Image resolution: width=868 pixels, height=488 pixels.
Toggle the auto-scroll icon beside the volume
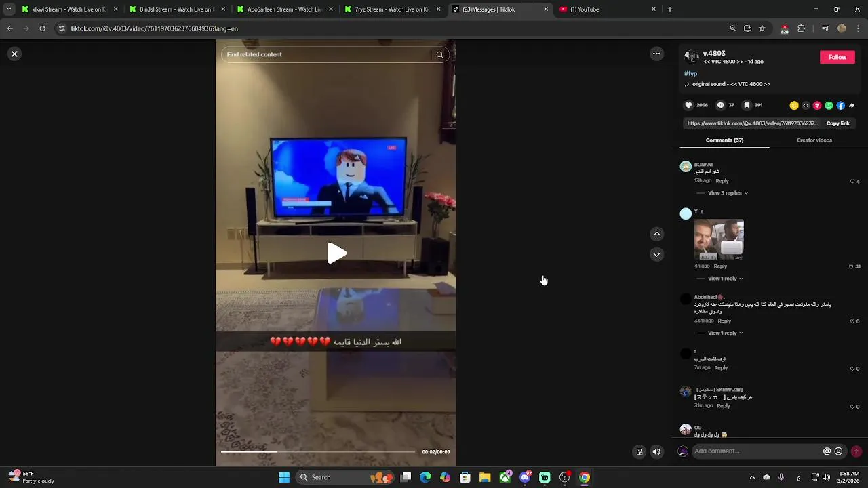click(639, 452)
